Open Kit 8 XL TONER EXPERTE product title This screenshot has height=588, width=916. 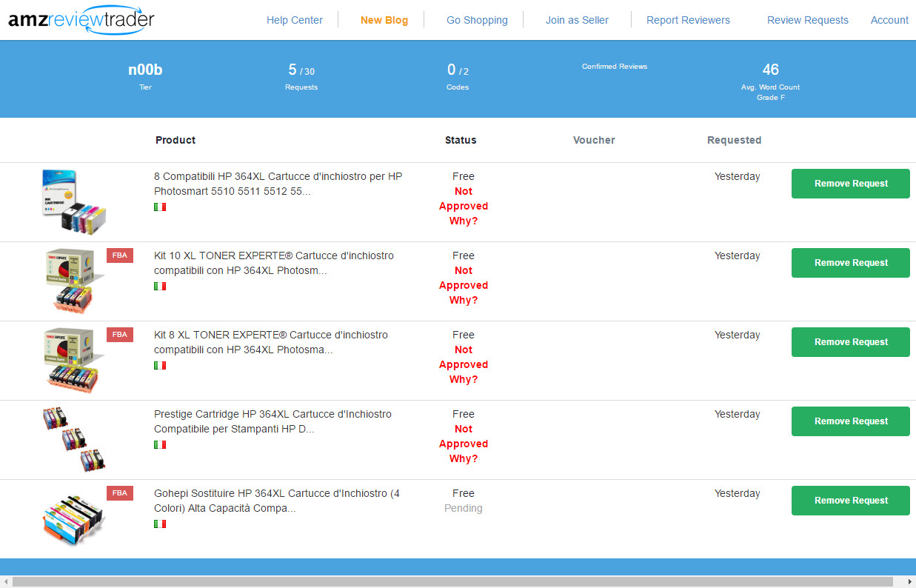(271, 342)
